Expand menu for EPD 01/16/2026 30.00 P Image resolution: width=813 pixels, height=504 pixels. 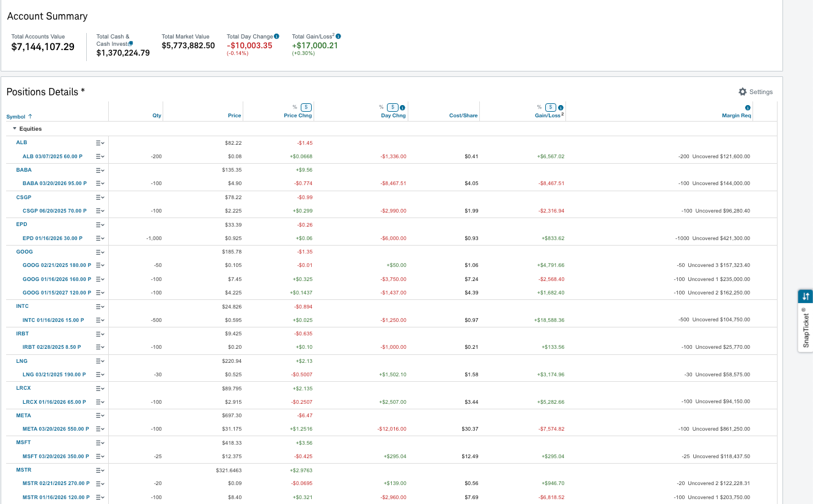[x=100, y=238]
